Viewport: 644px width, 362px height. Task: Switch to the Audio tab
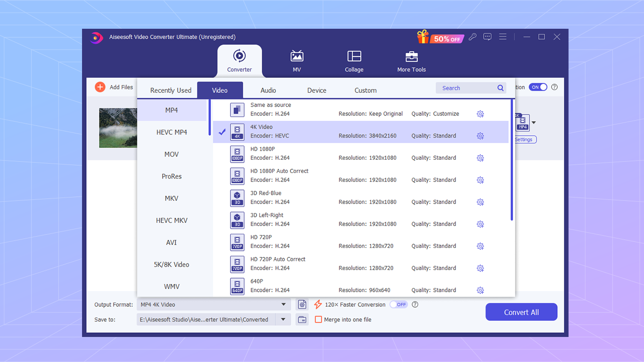pos(268,90)
